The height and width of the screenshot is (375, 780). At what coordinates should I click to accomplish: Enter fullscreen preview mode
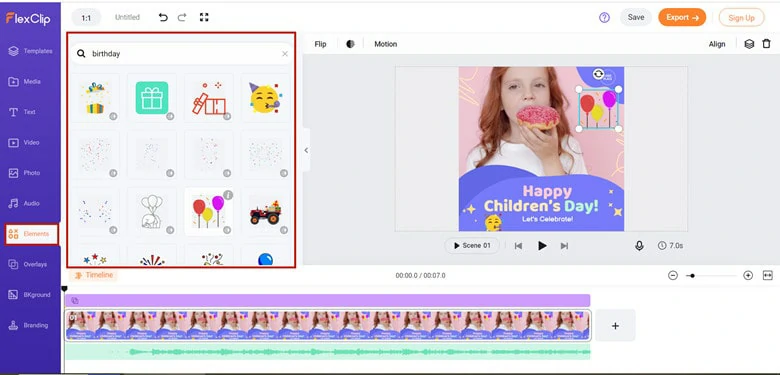(204, 17)
